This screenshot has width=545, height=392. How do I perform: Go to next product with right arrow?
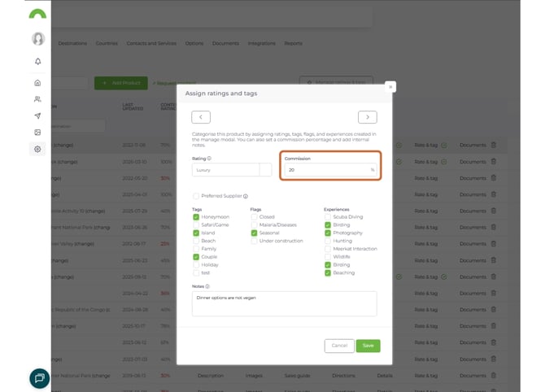[x=368, y=117]
